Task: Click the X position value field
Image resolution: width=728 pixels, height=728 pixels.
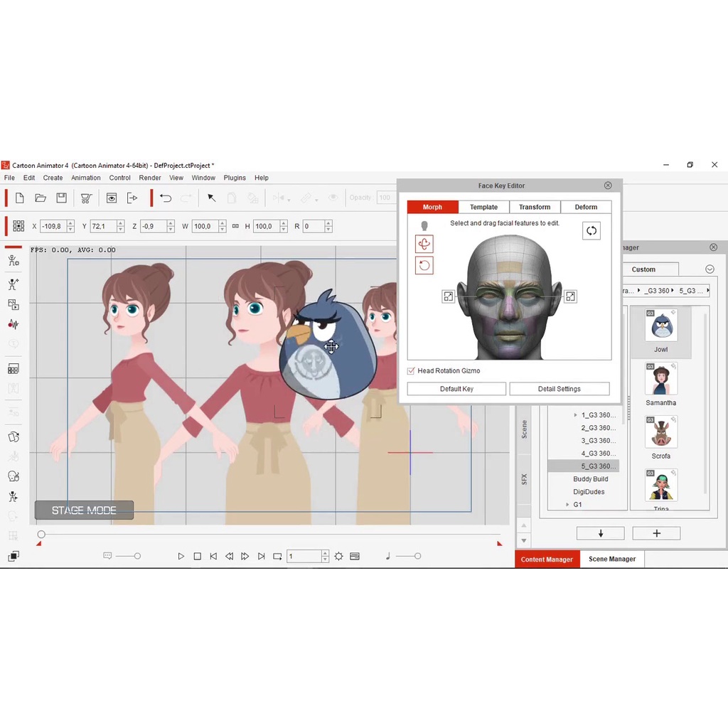Action: coord(53,226)
